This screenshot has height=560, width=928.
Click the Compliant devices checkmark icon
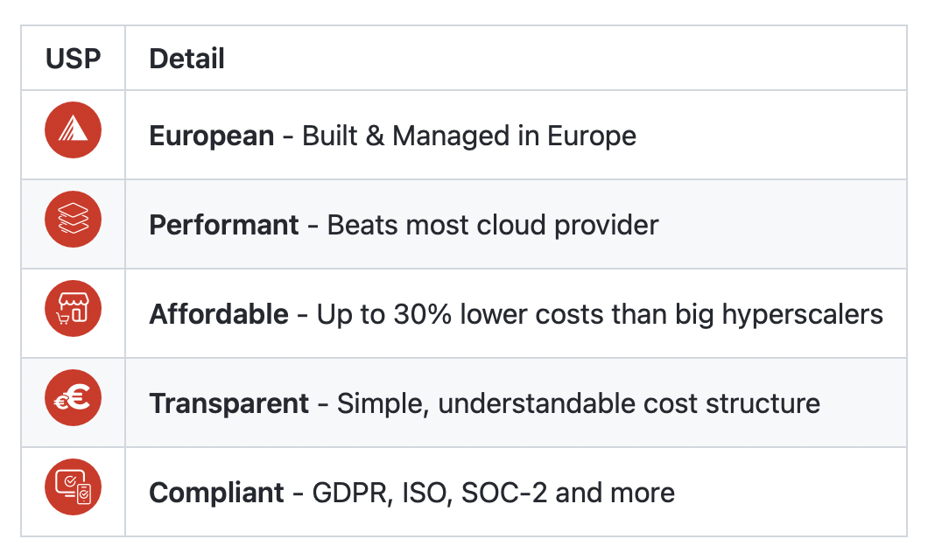(x=73, y=487)
